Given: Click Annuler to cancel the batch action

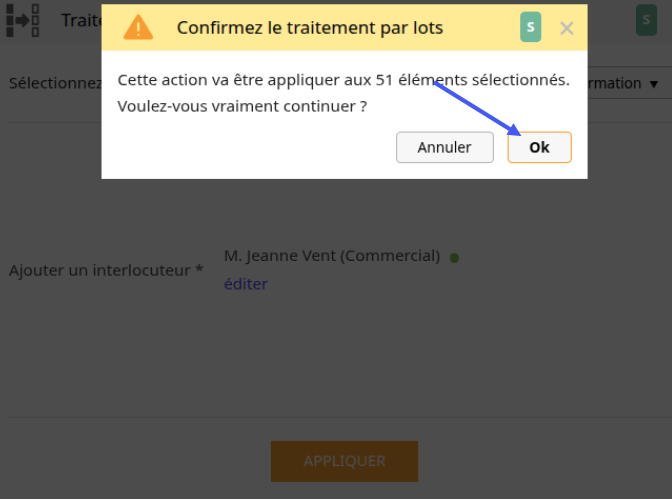Looking at the screenshot, I should [x=444, y=147].
